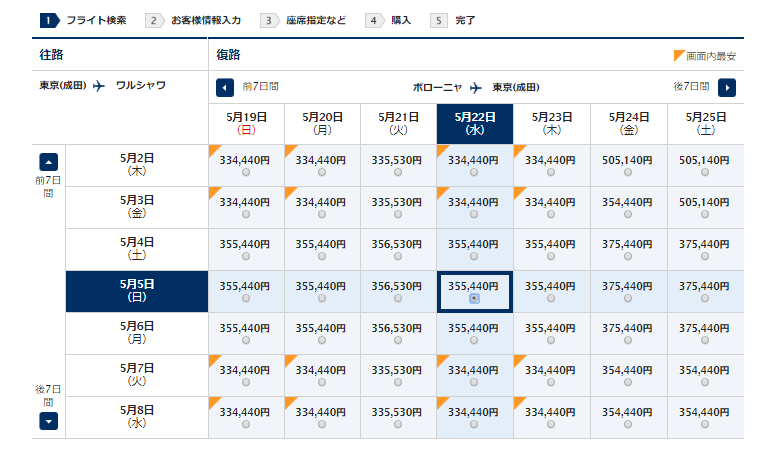Go to next 7 return days arrow
Image resolution: width=782 pixels, height=466 pixels.
tap(727, 88)
